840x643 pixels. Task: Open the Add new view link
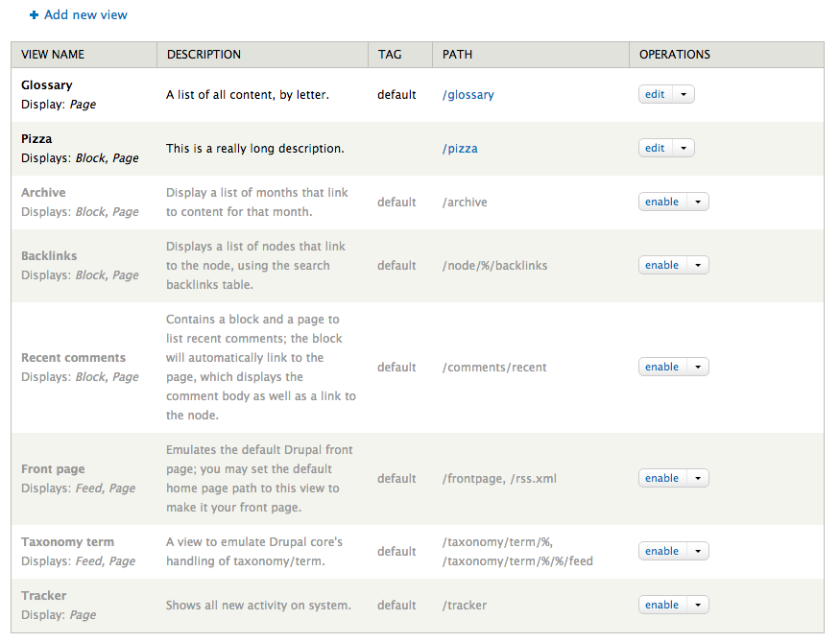[85, 15]
